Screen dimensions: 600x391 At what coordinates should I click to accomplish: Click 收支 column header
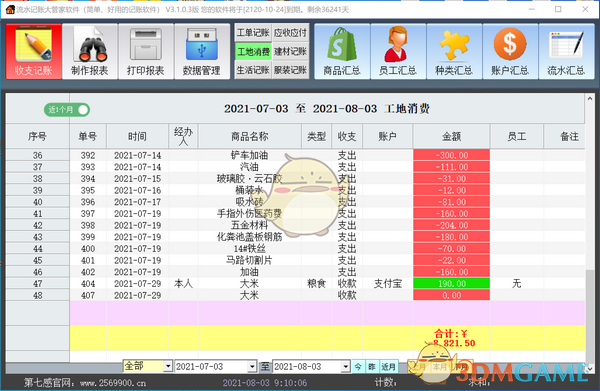pyautogui.click(x=347, y=136)
